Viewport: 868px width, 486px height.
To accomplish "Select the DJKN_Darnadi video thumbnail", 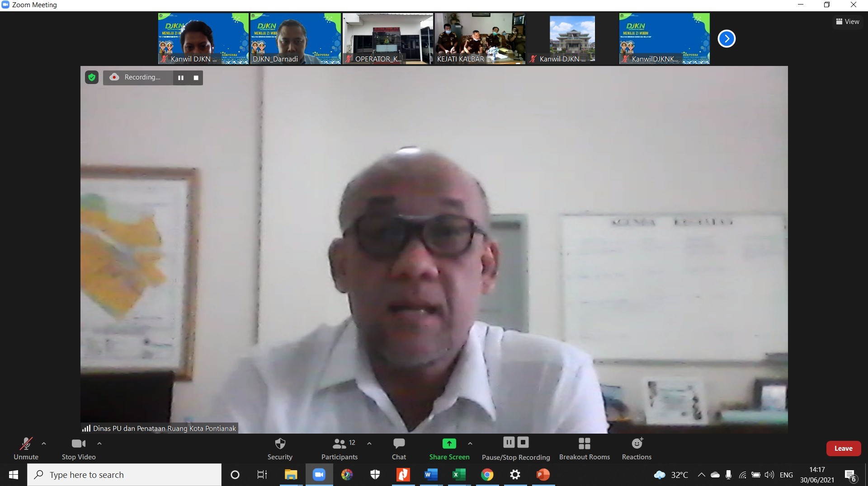I will [296, 38].
